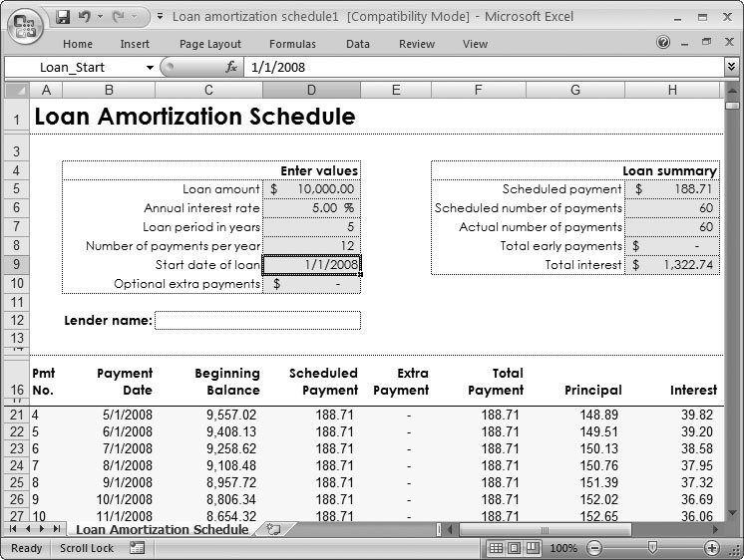Switch to Normal view in status bar
The image size is (744, 560).
[x=497, y=548]
